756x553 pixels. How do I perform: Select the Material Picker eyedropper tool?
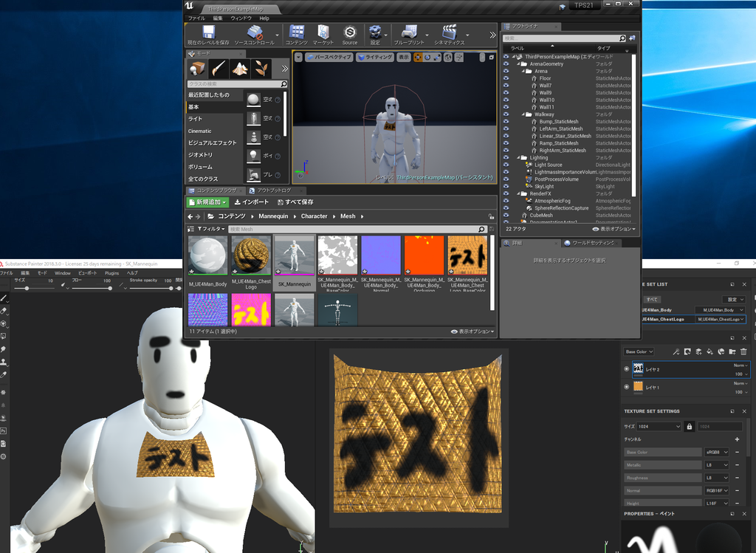4,374
